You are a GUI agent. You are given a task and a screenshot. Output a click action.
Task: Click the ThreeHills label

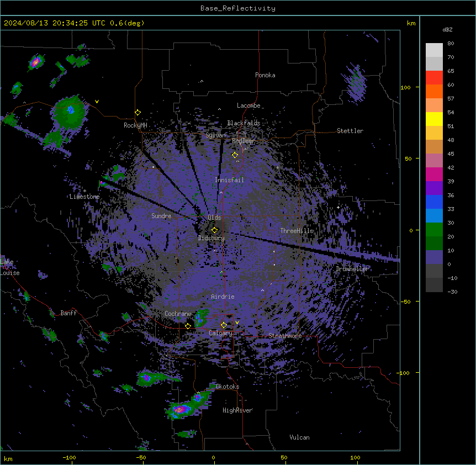point(297,231)
